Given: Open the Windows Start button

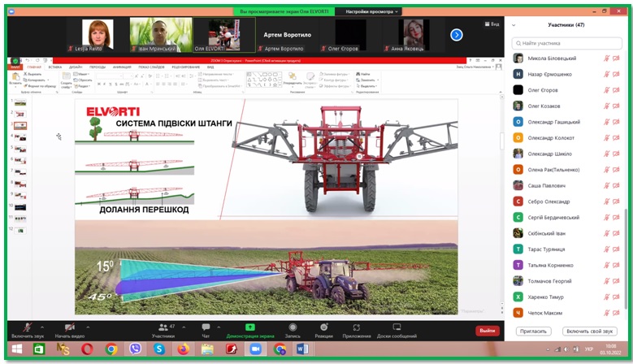Looking at the screenshot, I should [x=16, y=349].
